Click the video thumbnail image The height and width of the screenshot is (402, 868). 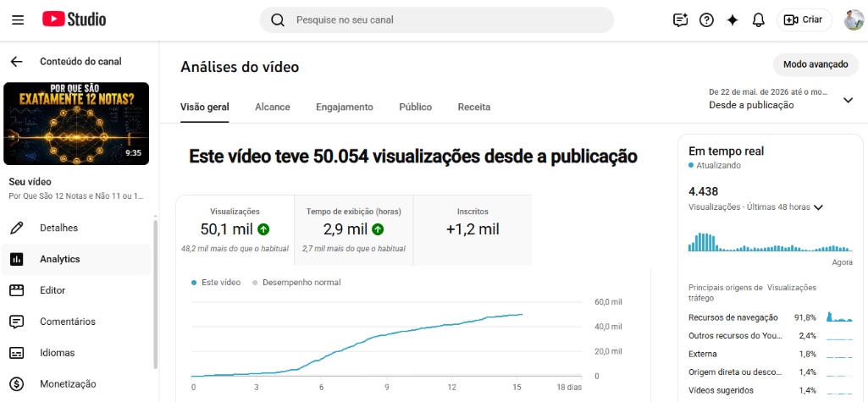point(76,124)
